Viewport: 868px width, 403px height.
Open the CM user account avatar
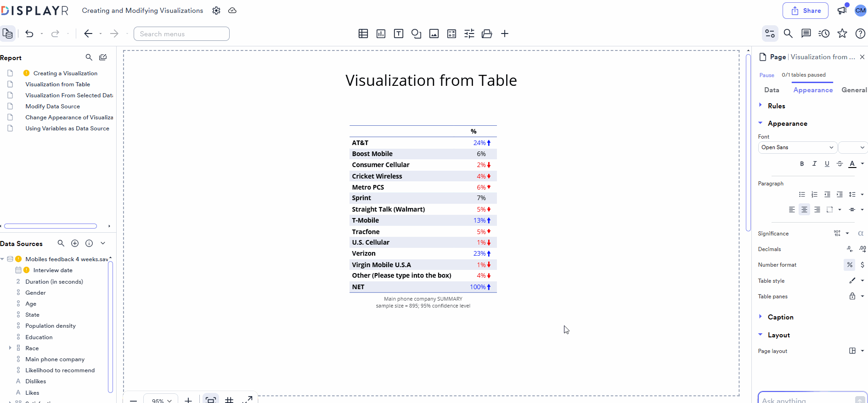coord(861,10)
